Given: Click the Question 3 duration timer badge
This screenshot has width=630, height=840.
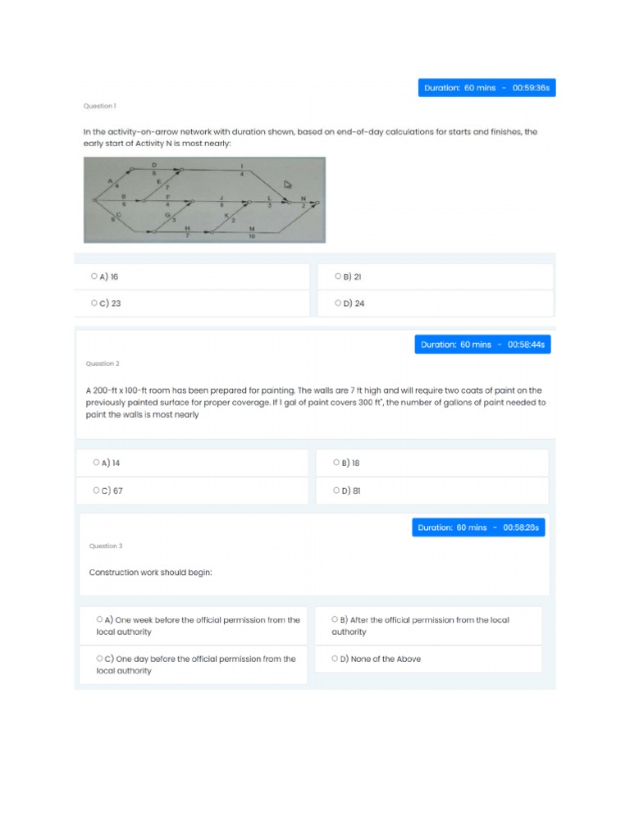Looking at the screenshot, I should [x=478, y=527].
